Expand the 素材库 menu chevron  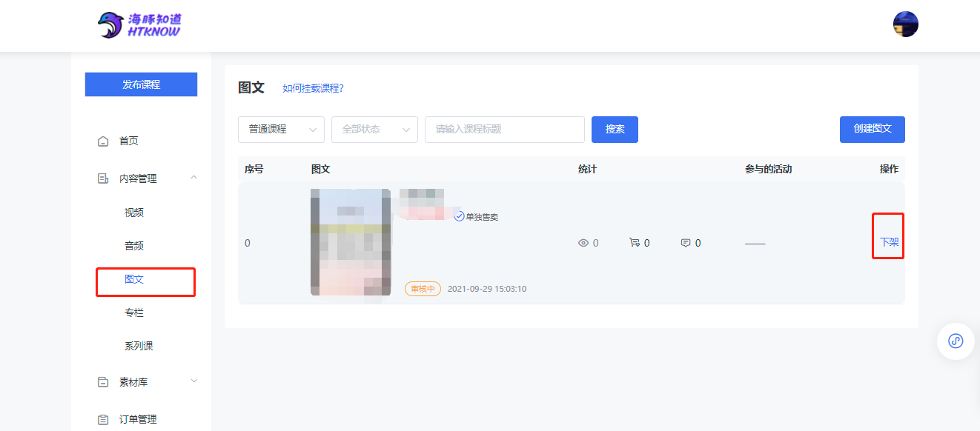194,381
